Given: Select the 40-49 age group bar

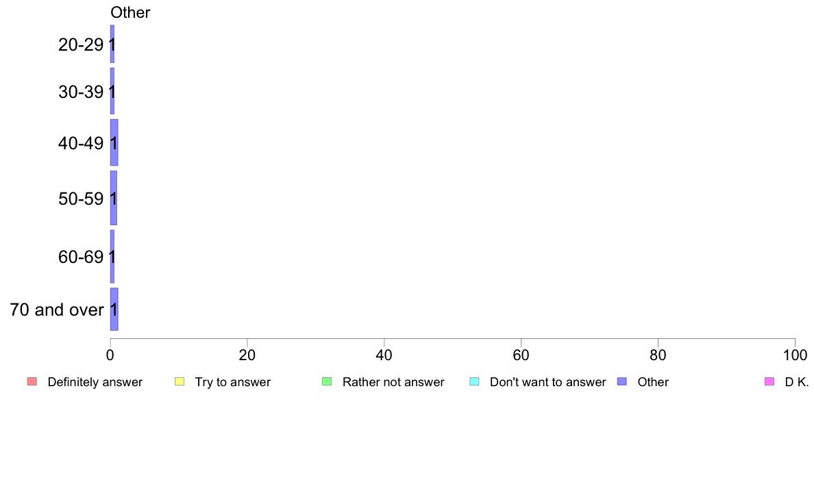Looking at the screenshot, I should (x=114, y=142).
